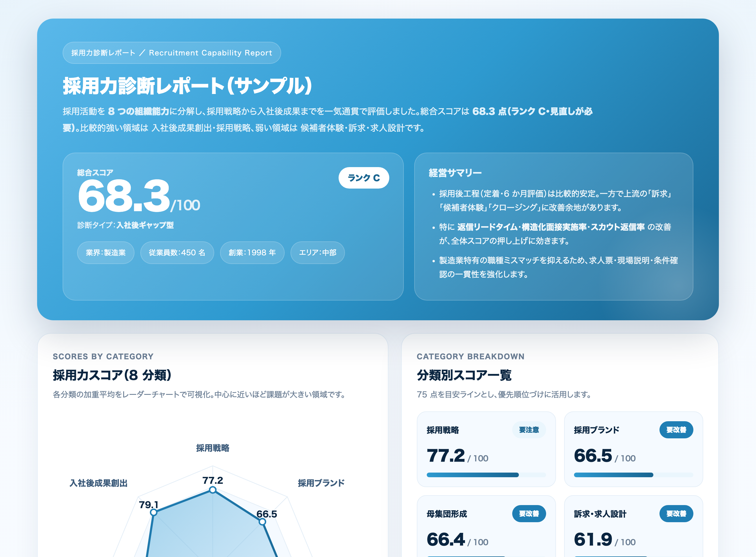Click the 75 点を目安ライン description text
This screenshot has width=756, height=557.
click(504, 394)
